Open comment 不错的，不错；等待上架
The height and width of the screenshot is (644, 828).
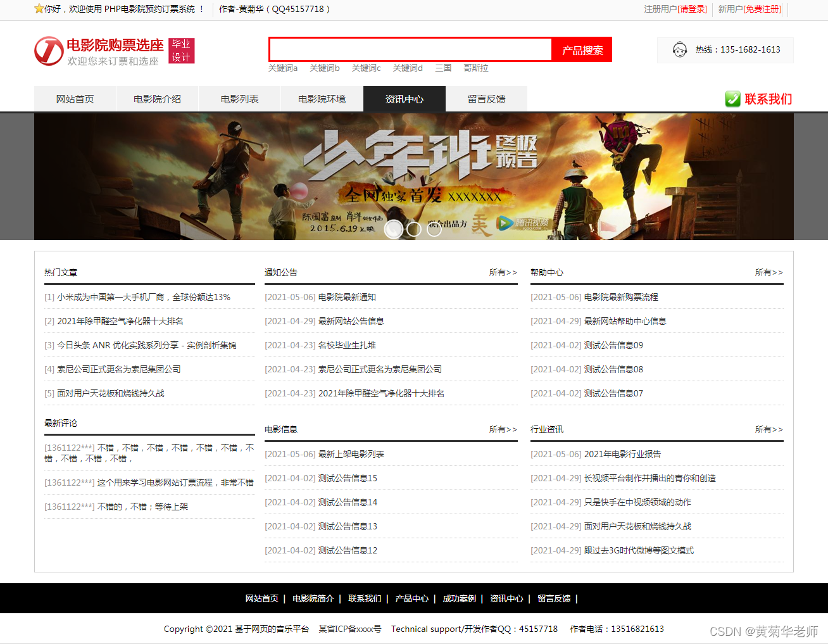[x=142, y=507]
